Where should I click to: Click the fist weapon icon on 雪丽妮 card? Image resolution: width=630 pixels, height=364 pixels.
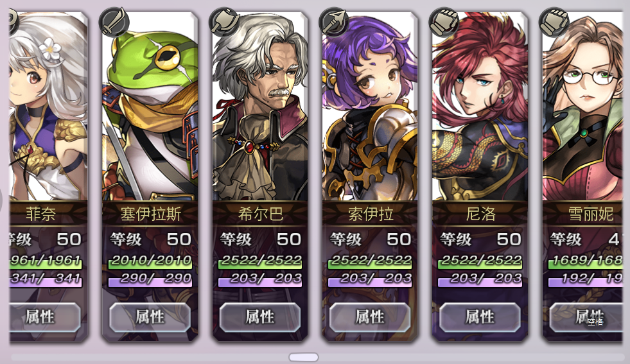tap(554, 21)
